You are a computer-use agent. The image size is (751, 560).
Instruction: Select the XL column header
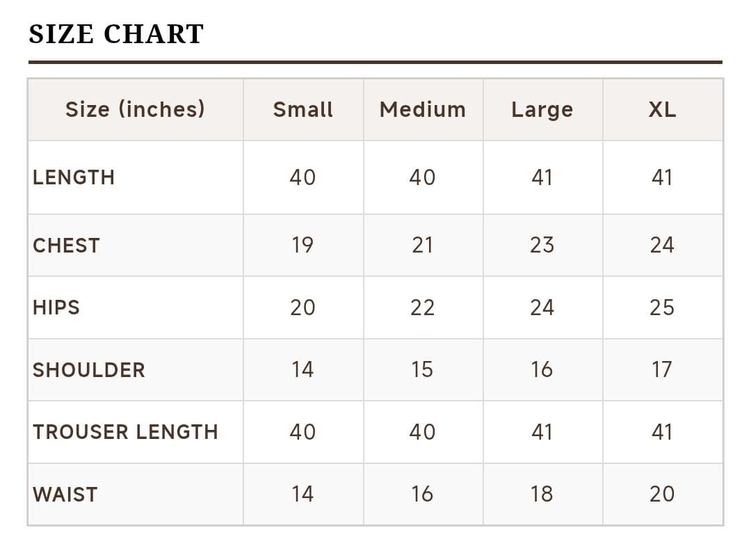662,109
